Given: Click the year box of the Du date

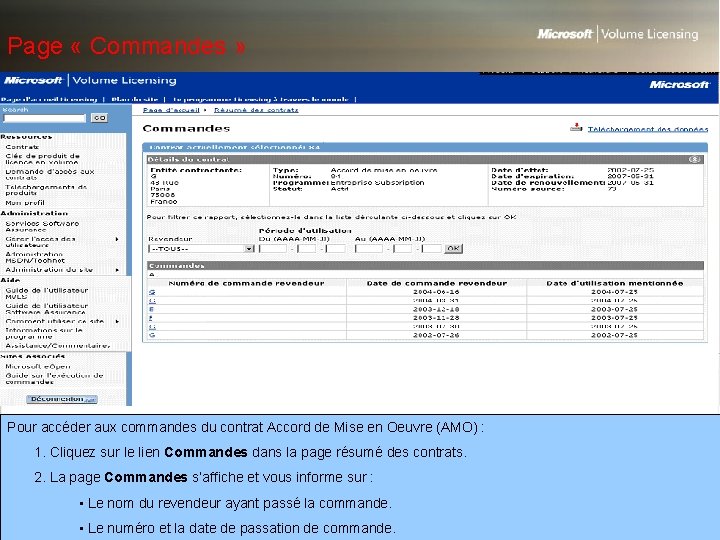Looking at the screenshot, I should [x=273, y=248].
